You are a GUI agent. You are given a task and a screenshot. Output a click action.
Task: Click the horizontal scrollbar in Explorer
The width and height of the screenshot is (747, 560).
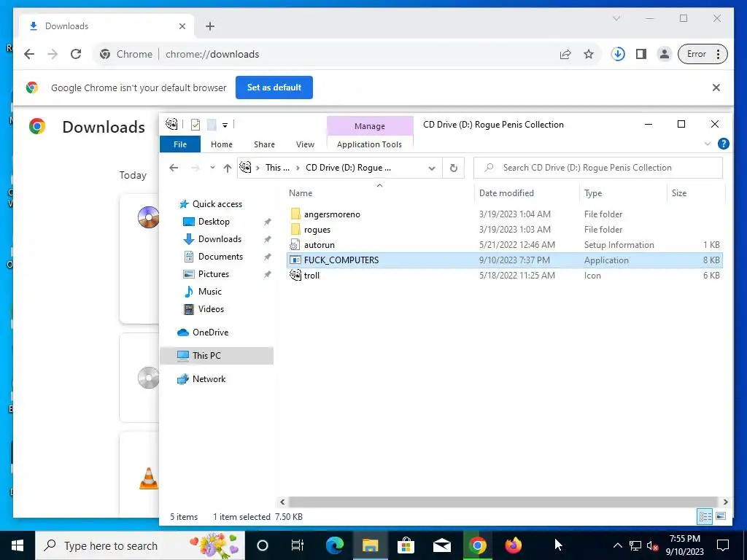[x=503, y=502]
